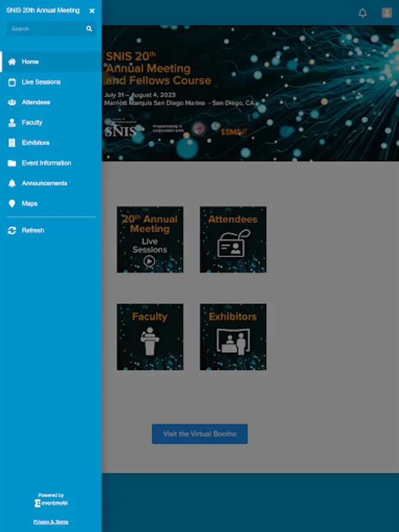The width and height of the screenshot is (399, 532).
Task: Open the Exhibitors tile
Action: click(233, 337)
